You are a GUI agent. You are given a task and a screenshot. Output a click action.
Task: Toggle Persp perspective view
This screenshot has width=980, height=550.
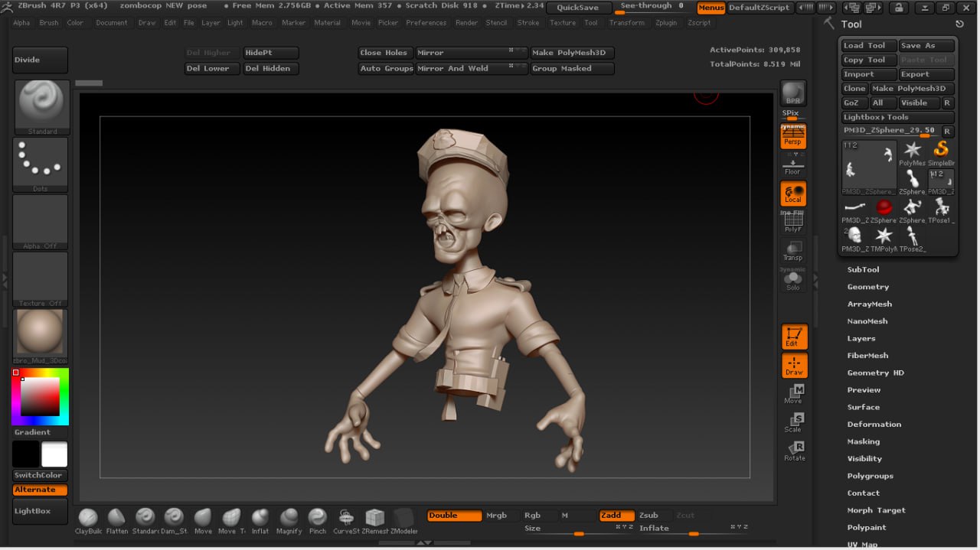click(x=793, y=137)
